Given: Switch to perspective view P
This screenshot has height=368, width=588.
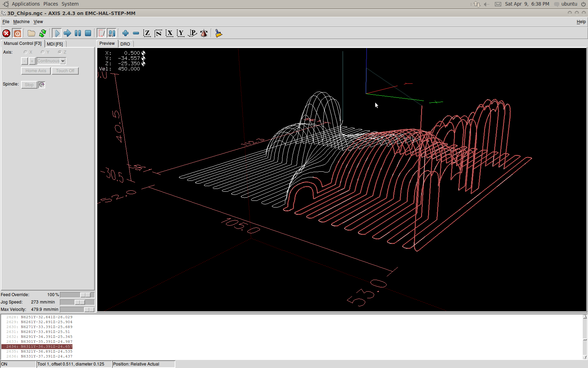Looking at the screenshot, I should point(192,33).
